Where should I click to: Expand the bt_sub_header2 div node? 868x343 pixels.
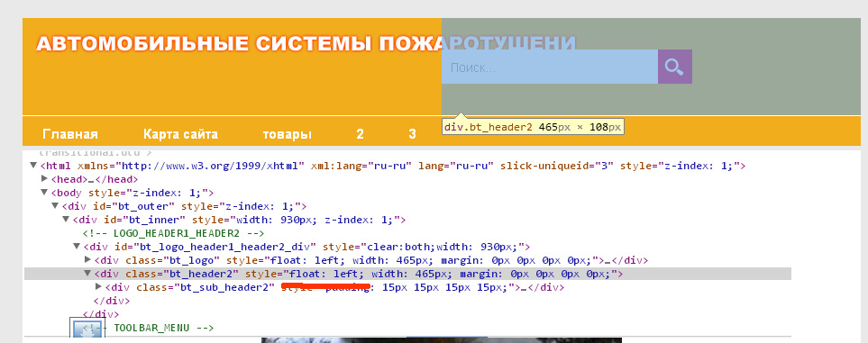[98, 286]
